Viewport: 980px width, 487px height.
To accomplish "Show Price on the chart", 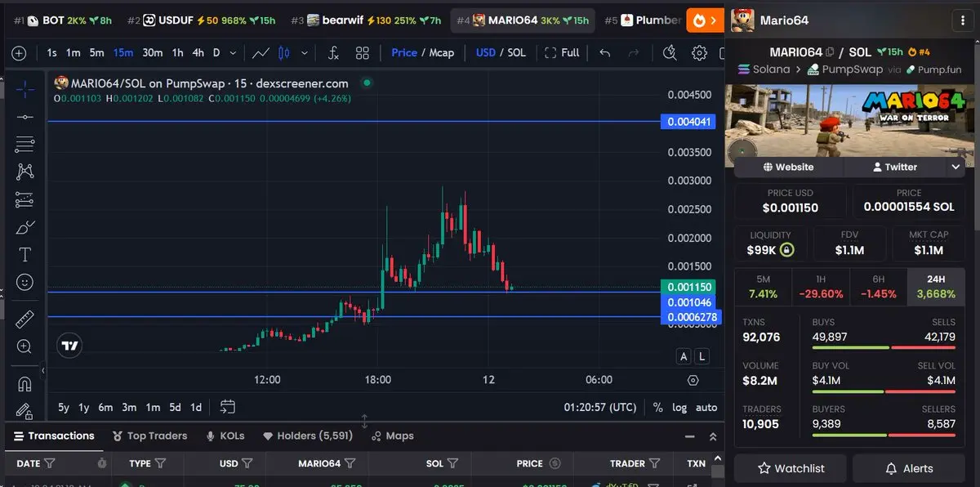I will point(404,52).
